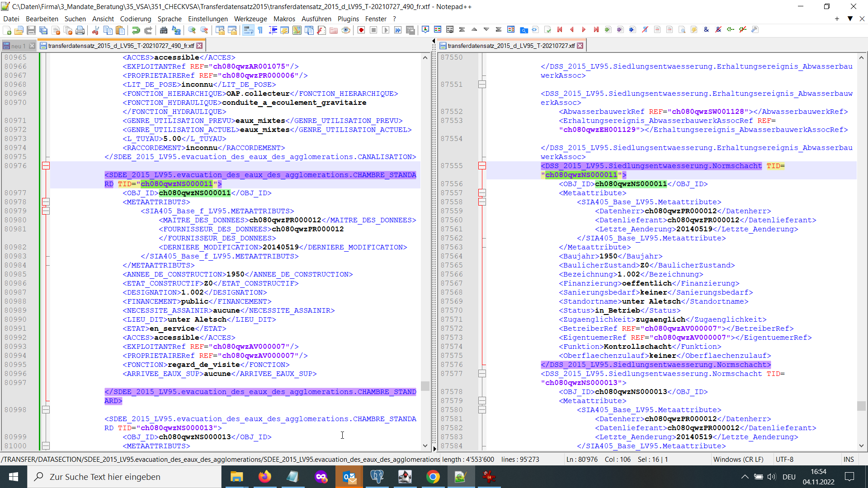
Task: Open Google Chrome from the taskbar
Action: (x=433, y=477)
